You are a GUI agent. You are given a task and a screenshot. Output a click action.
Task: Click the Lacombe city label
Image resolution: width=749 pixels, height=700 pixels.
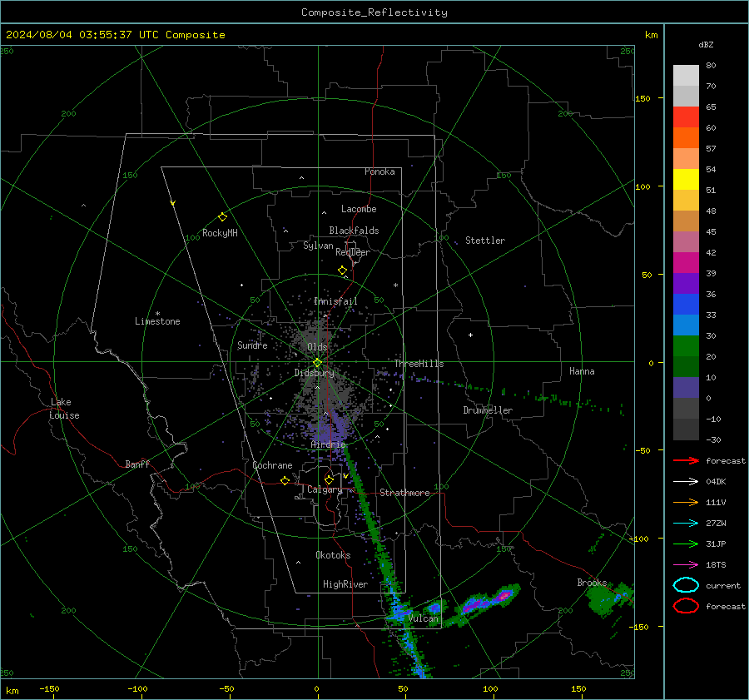click(x=359, y=209)
